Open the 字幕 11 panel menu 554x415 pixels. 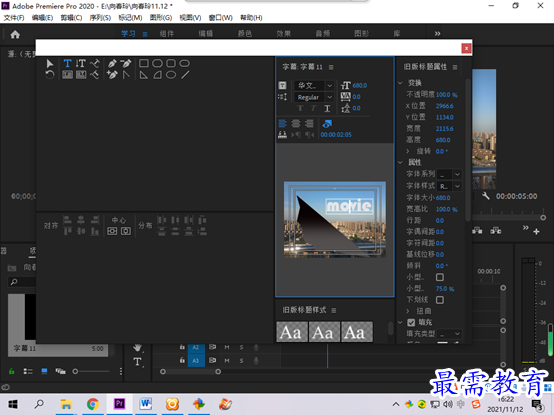click(331, 67)
